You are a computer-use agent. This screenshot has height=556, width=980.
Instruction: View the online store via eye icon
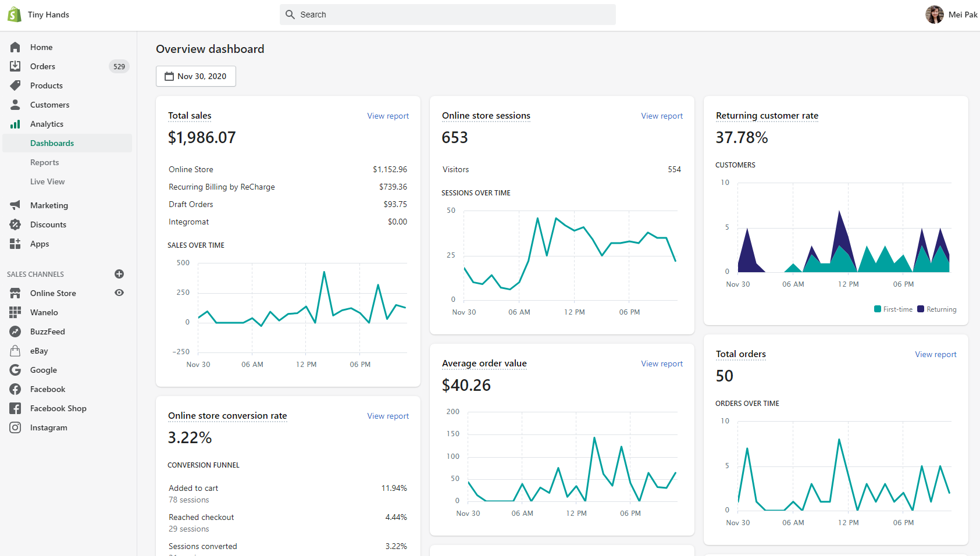click(119, 293)
